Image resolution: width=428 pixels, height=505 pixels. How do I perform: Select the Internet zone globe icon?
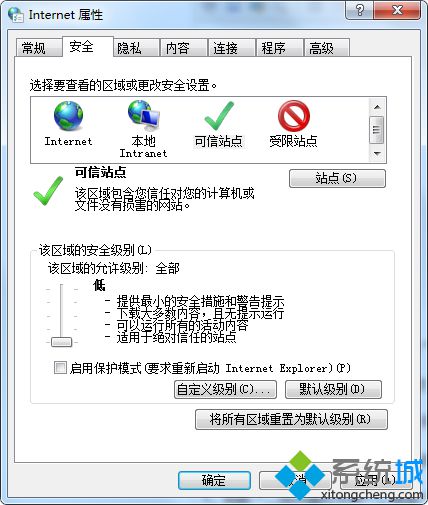point(69,116)
